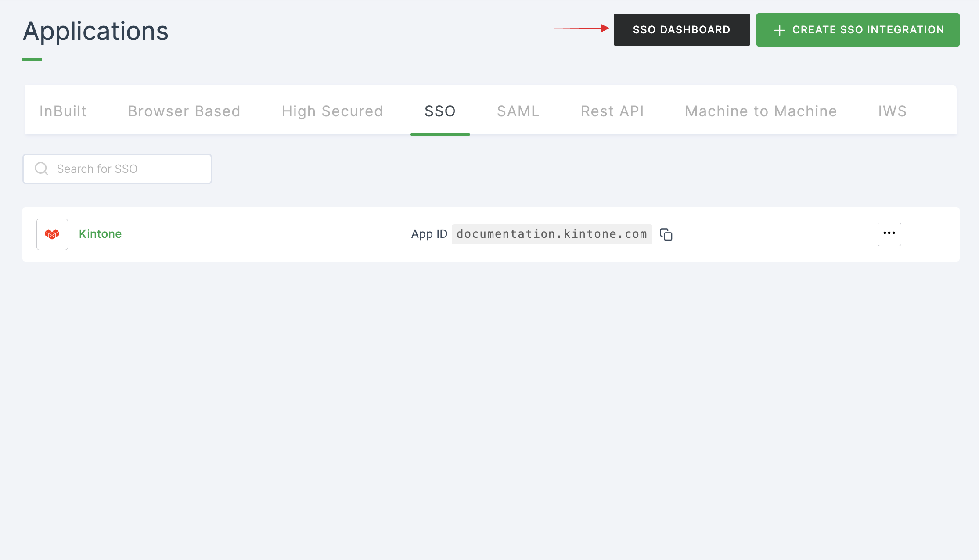Click the SSO DASHBOARD button

pos(681,29)
